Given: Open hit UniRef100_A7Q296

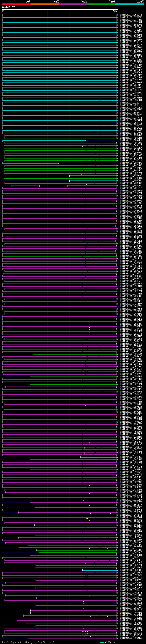Looking at the screenshot, I should pyautogui.click(x=131, y=17).
